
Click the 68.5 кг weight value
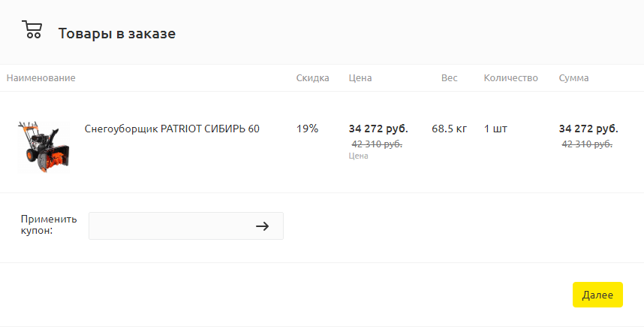(x=450, y=129)
